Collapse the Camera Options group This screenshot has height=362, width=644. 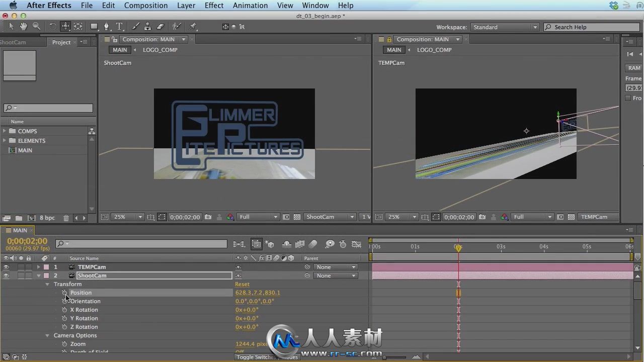tap(47, 335)
